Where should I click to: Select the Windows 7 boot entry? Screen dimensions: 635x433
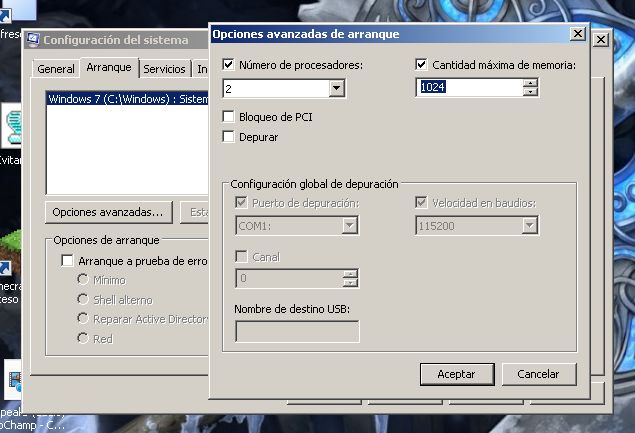tap(128, 99)
